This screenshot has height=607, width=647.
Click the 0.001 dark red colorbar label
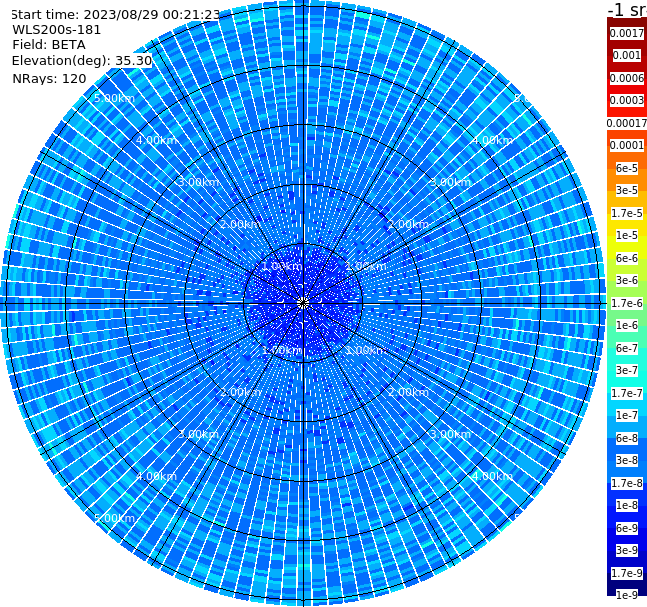pyautogui.click(x=626, y=55)
